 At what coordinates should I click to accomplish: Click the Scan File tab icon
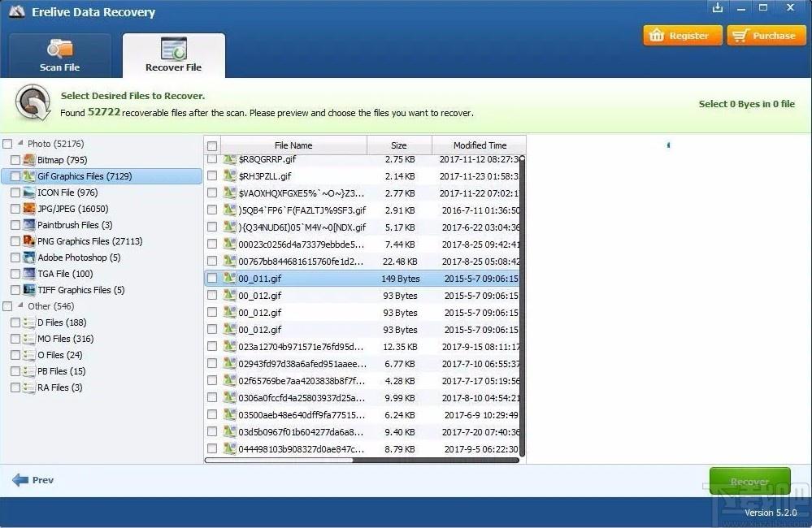(59, 48)
